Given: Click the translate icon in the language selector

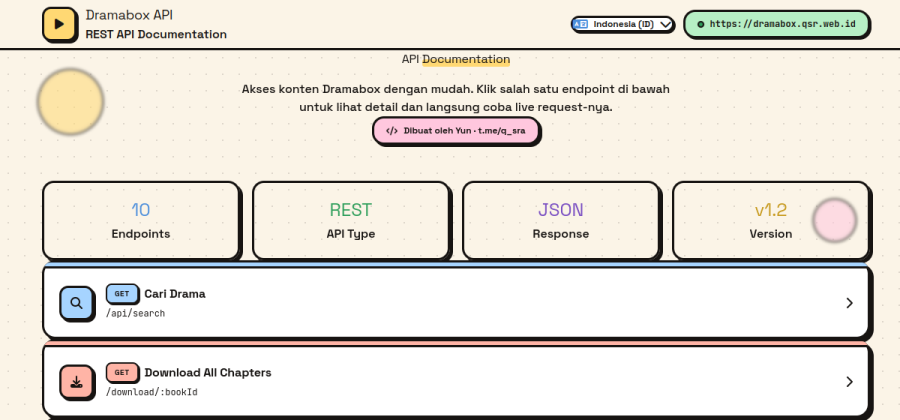Looking at the screenshot, I should tap(581, 24).
